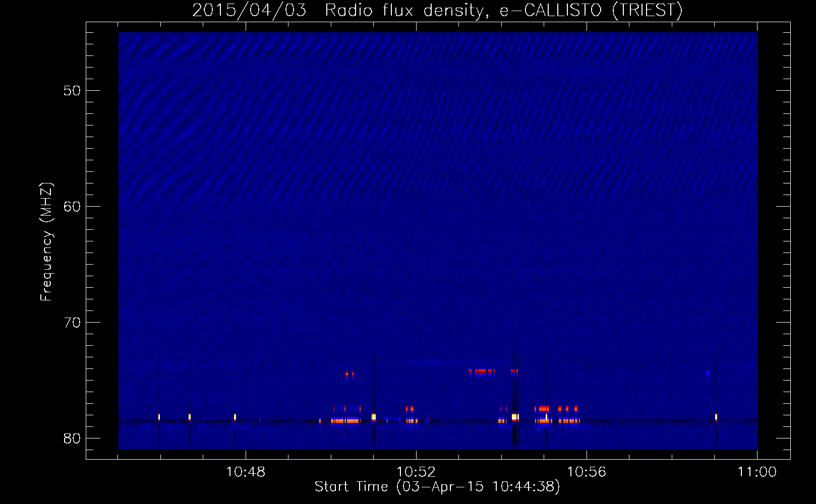Select the 'Frequency (MHZ)' y-axis label
The height and width of the screenshot is (504, 816).
point(46,242)
